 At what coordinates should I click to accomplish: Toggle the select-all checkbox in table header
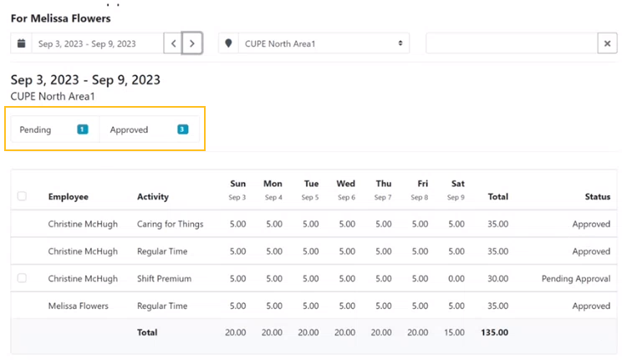(x=23, y=196)
